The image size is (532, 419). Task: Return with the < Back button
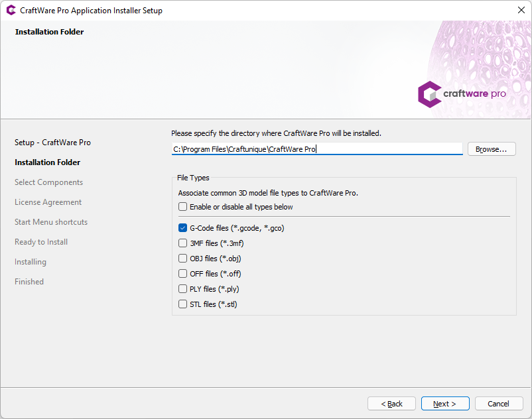(x=391, y=403)
